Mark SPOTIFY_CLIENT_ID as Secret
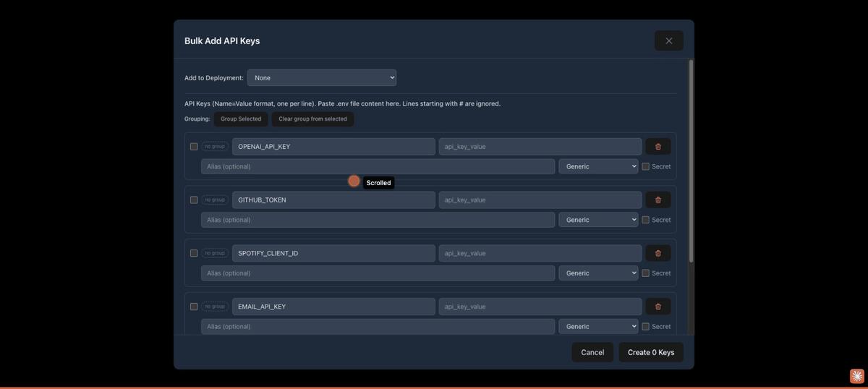Viewport: 868px width, 389px height. click(646, 273)
